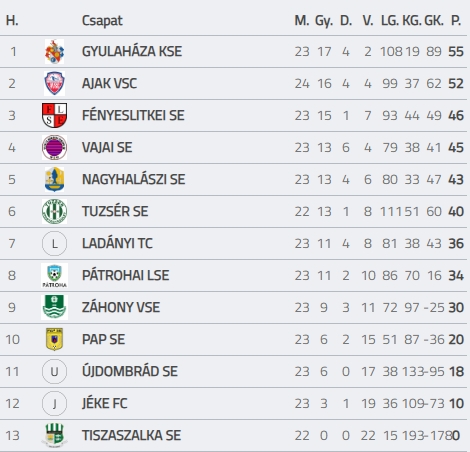Viewport: 470px width, 452px height.
Task: Click the Ajak VSC shield logo
Action: 54,83
